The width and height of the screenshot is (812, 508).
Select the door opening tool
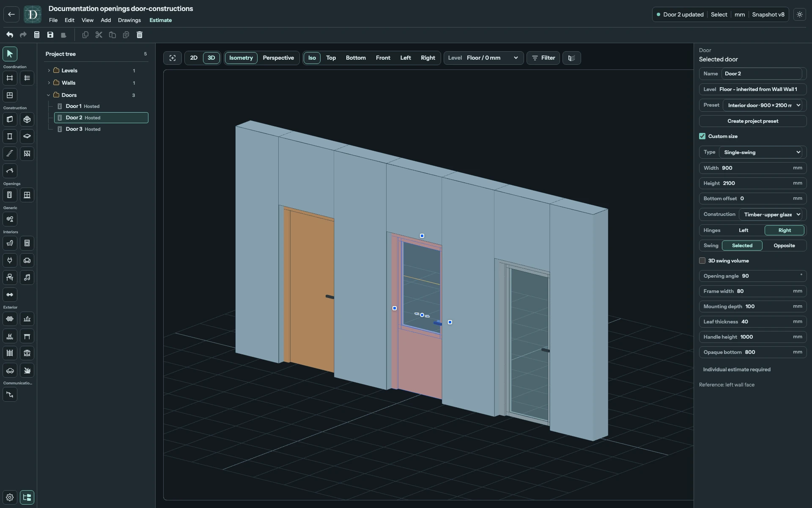pos(10,195)
